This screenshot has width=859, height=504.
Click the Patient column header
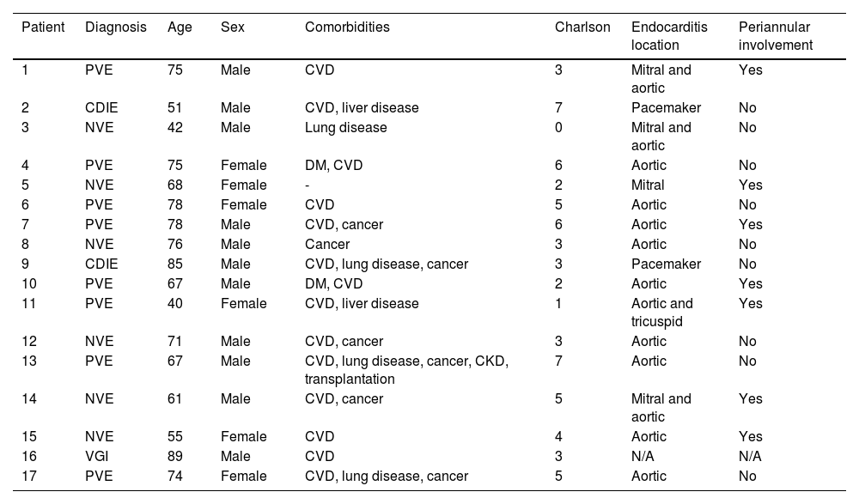pyautogui.click(x=43, y=27)
